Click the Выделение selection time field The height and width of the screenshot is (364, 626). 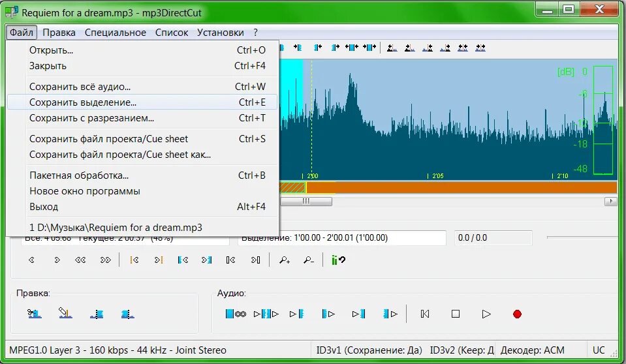342,238
